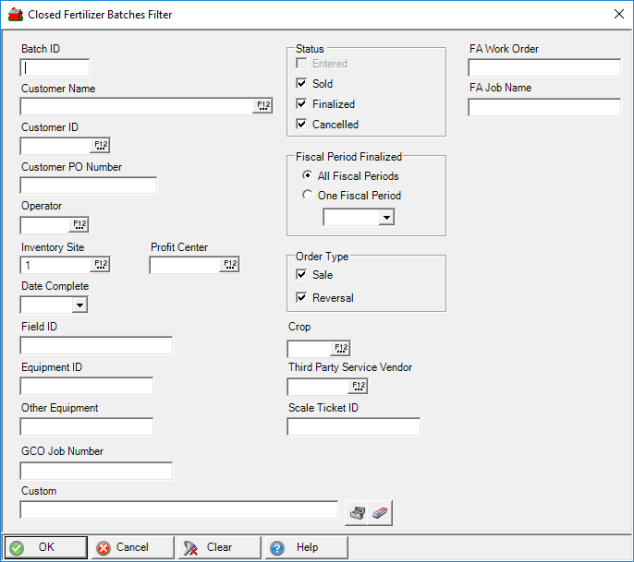Open Profit Center F12 lookup
Screen dimensions: 634x562
point(230,265)
